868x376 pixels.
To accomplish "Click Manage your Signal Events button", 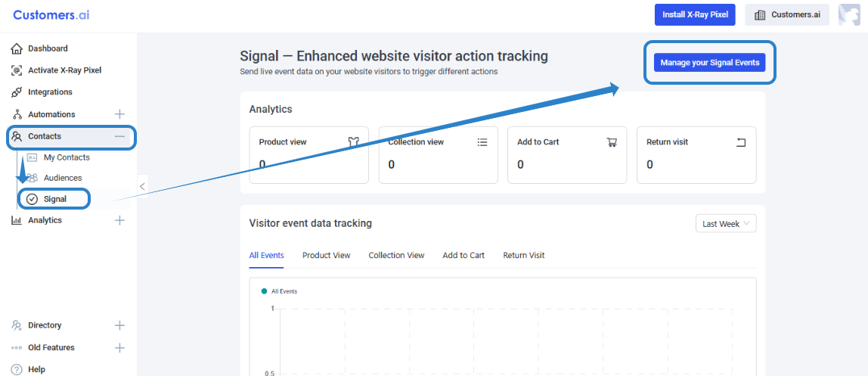I will pos(709,63).
